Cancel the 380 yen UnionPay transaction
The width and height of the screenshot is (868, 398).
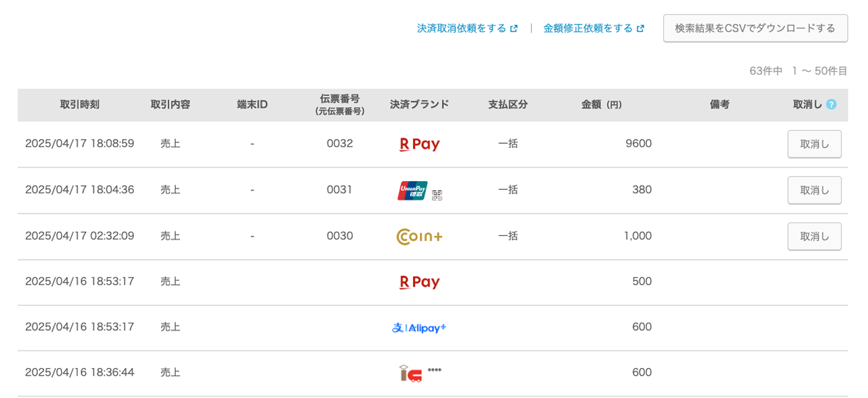tap(814, 190)
